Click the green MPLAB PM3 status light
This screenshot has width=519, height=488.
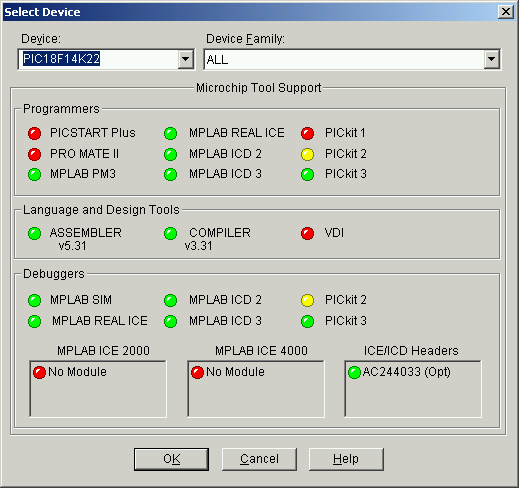34,174
